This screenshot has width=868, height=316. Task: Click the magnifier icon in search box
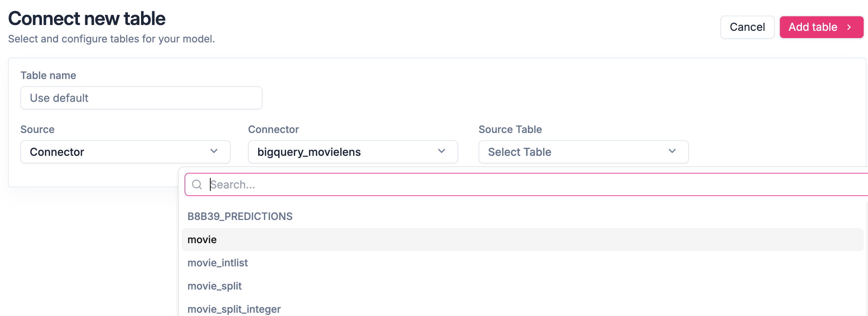(197, 184)
